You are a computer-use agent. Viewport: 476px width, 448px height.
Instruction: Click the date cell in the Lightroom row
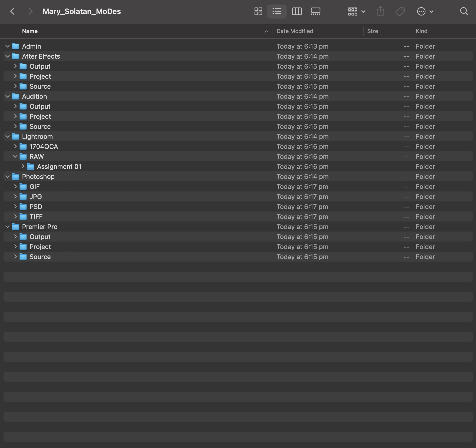[302, 137]
